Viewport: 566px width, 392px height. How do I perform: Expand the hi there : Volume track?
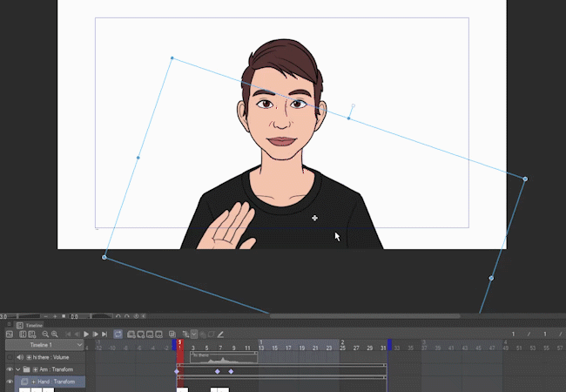point(29,357)
